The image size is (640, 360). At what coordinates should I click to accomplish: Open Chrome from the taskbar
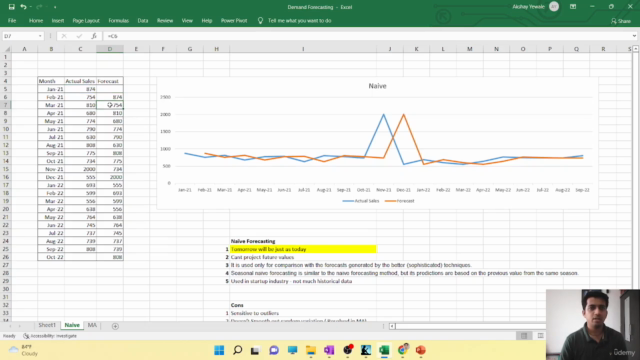(x=403, y=349)
